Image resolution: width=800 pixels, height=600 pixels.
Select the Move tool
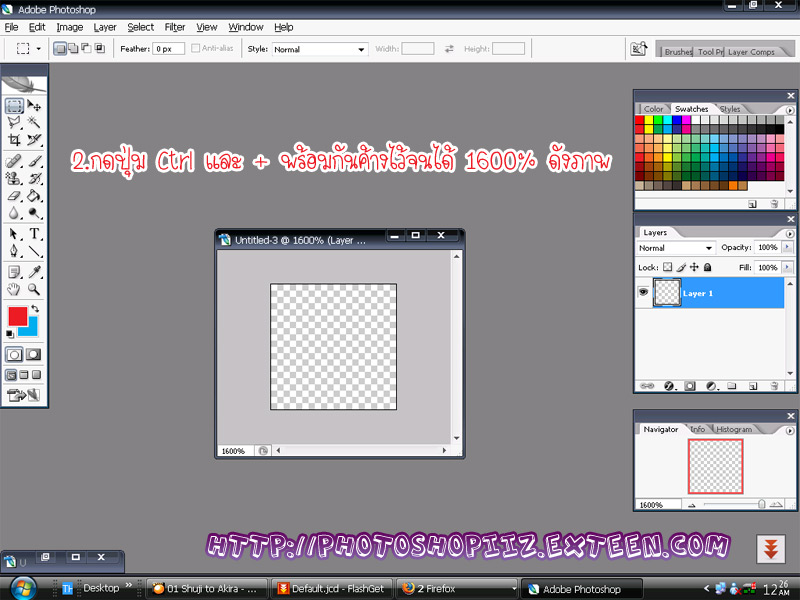34,106
